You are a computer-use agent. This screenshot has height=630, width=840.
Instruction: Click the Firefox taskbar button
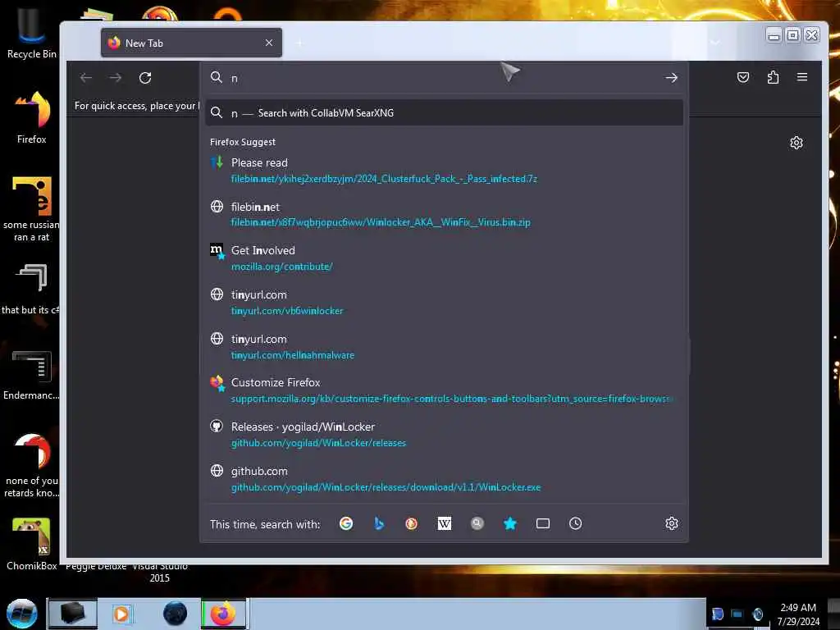point(223,614)
